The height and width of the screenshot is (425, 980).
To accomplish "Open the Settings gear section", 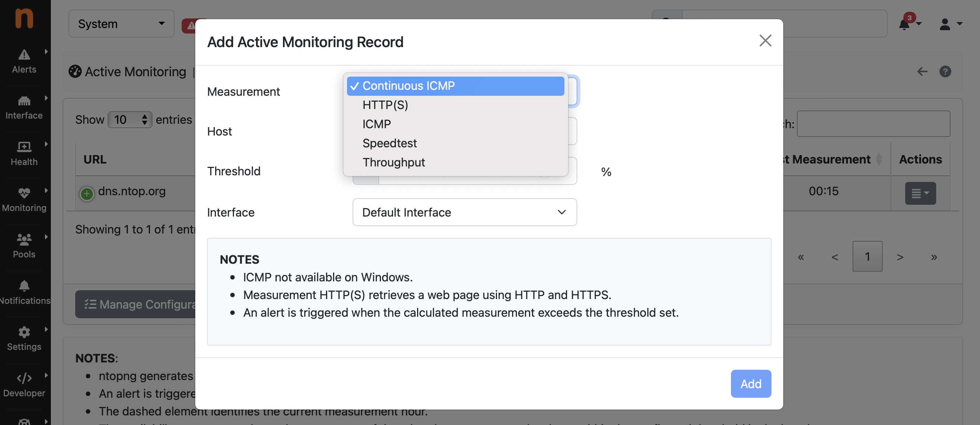I will pyautogui.click(x=24, y=338).
